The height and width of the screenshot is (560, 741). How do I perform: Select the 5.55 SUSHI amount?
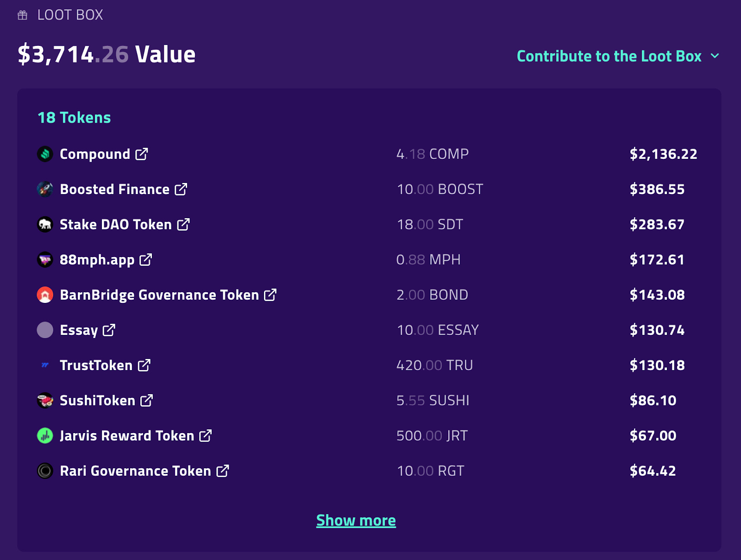click(x=433, y=400)
